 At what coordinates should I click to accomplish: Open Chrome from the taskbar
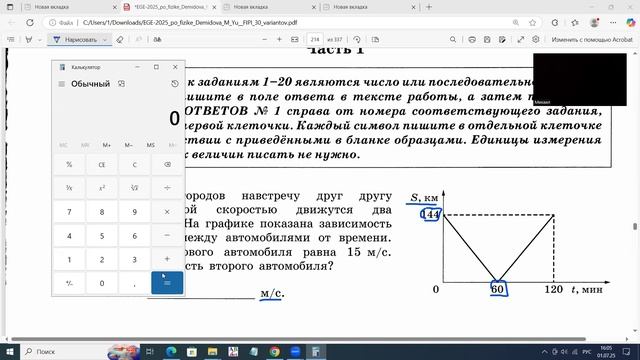tap(274, 351)
